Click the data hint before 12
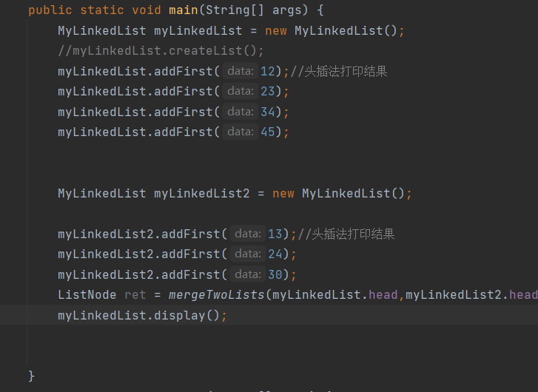538x392 pixels. pos(241,71)
